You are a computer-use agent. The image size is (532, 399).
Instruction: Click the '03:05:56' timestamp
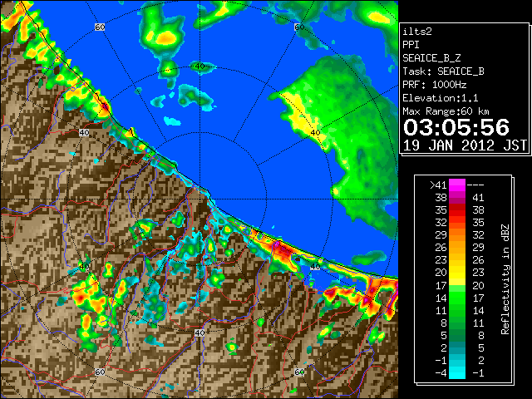pos(456,127)
